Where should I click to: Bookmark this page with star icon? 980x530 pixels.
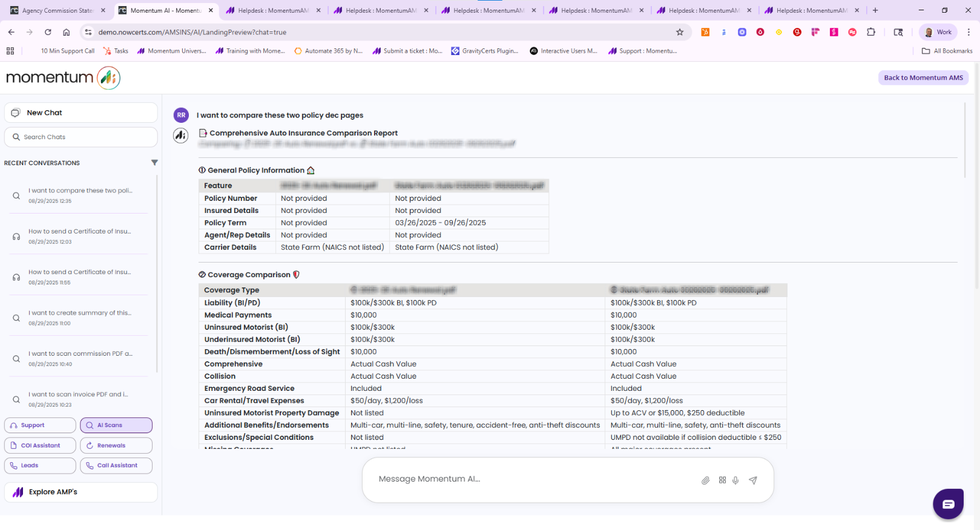tap(680, 32)
